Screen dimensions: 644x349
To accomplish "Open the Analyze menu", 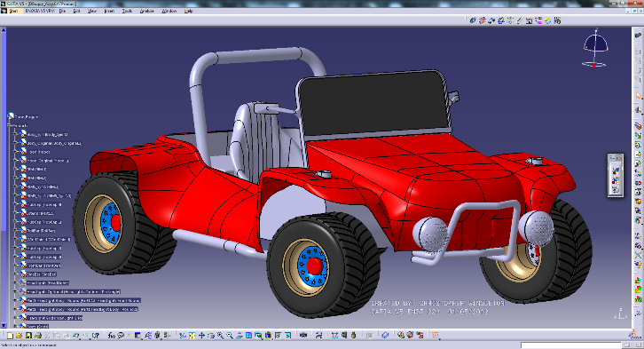I will coord(146,11).
